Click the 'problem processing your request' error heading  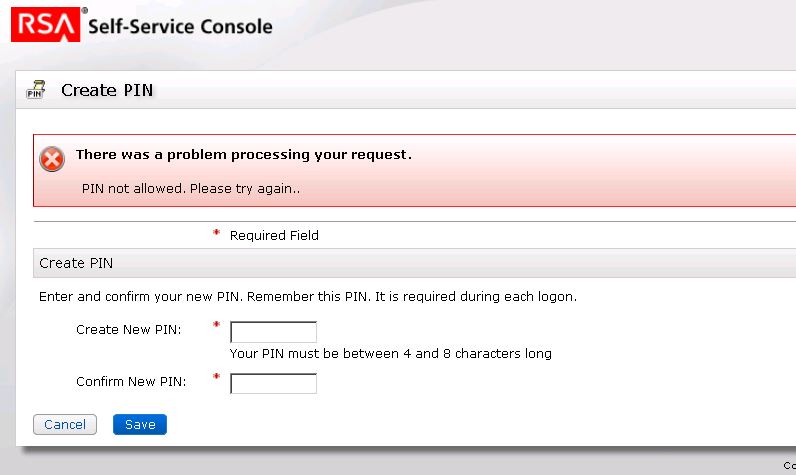(x=243, y=155)
